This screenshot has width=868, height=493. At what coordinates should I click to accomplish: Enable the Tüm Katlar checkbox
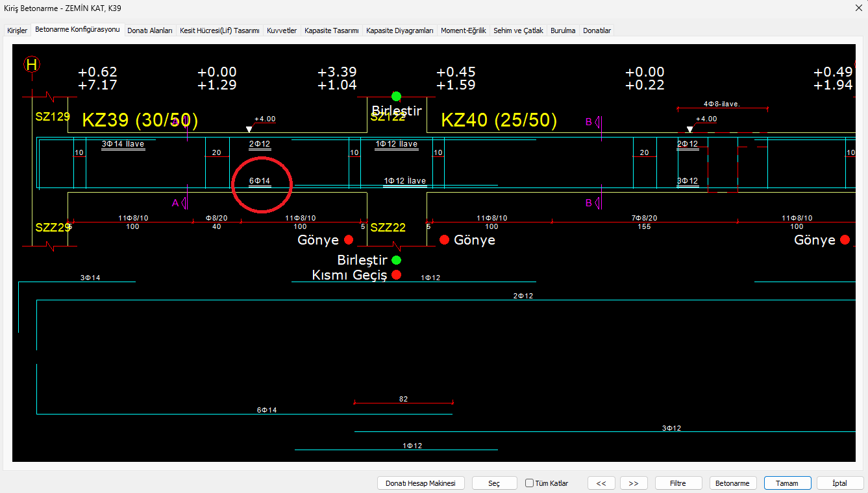530,483
